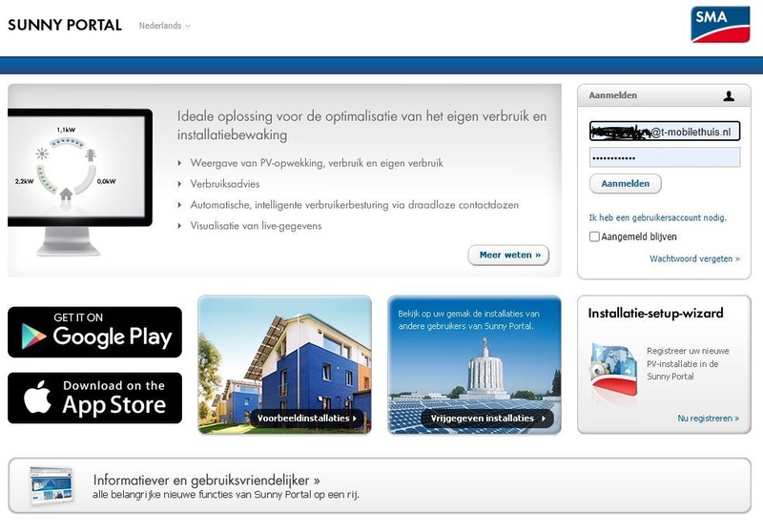Click the monitor illustration with energy diagram
This screenshot has height=532, width=763.
(80, 182)
